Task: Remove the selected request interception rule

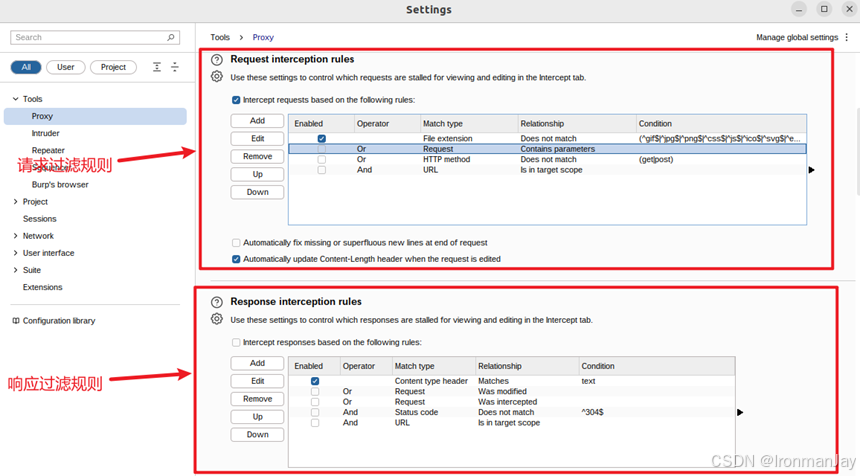Action: tap(257, 156)
